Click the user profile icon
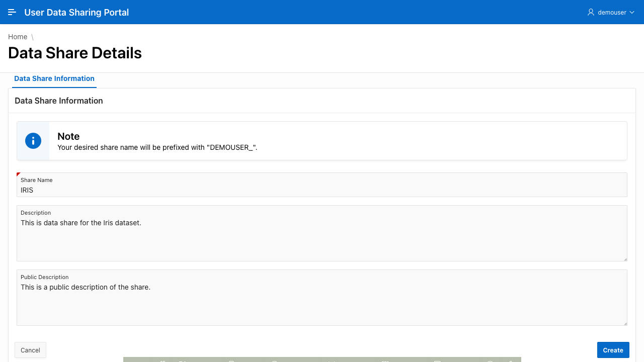Viewport: 644px width, 362px height. click(x=591, y=12)
